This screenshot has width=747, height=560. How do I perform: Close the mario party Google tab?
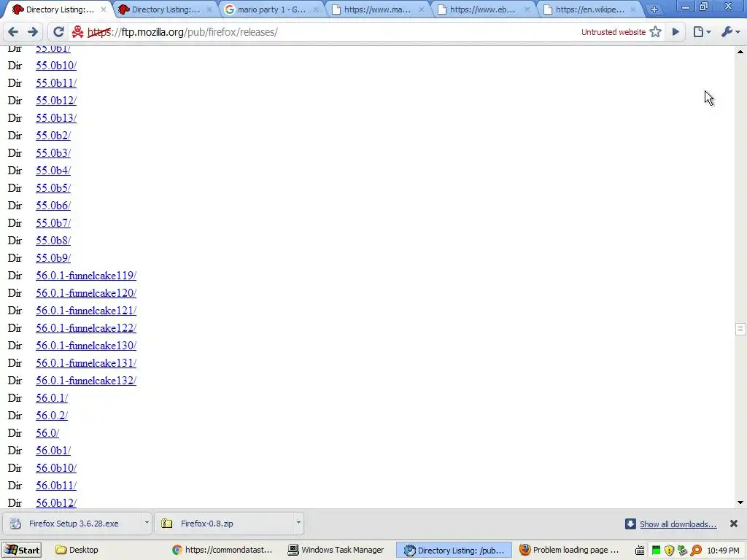click(315, 9)
